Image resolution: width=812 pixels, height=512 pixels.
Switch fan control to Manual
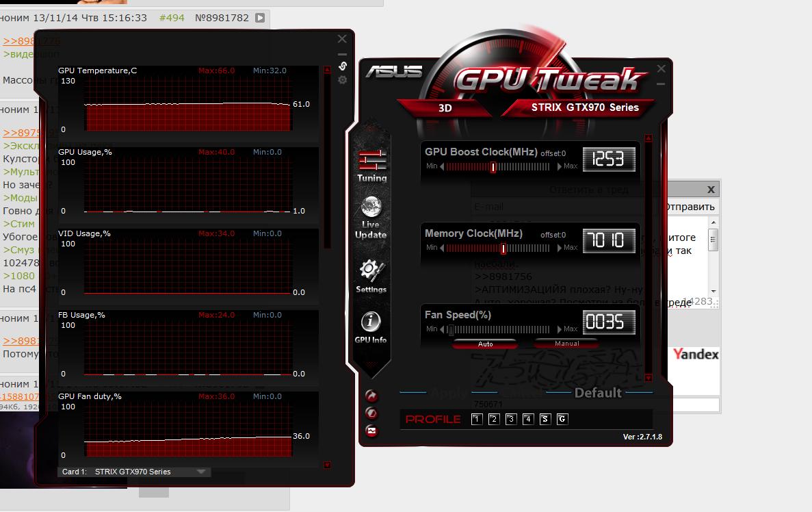click(566, 343)
